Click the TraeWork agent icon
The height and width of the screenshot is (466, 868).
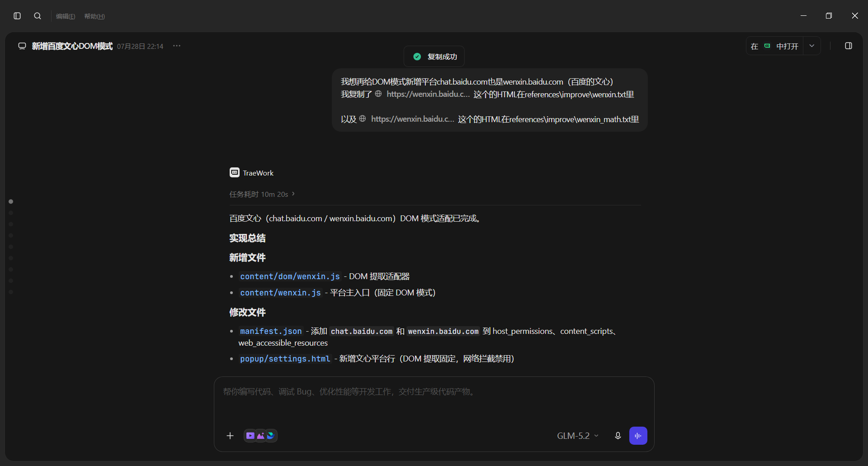(x=235, y=172)
